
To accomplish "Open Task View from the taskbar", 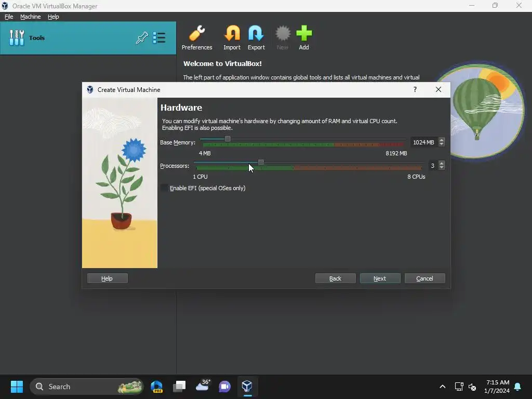I will point(179,387).
